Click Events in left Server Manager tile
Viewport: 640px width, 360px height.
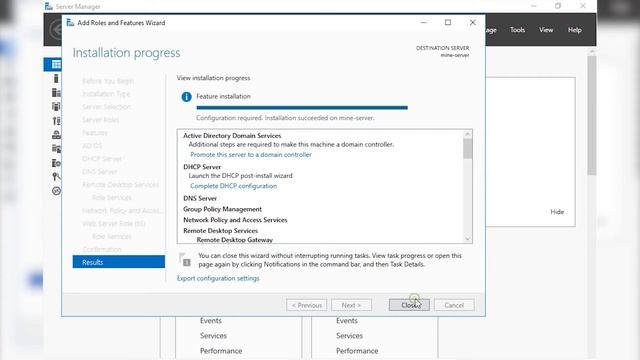tap(211, 321)
